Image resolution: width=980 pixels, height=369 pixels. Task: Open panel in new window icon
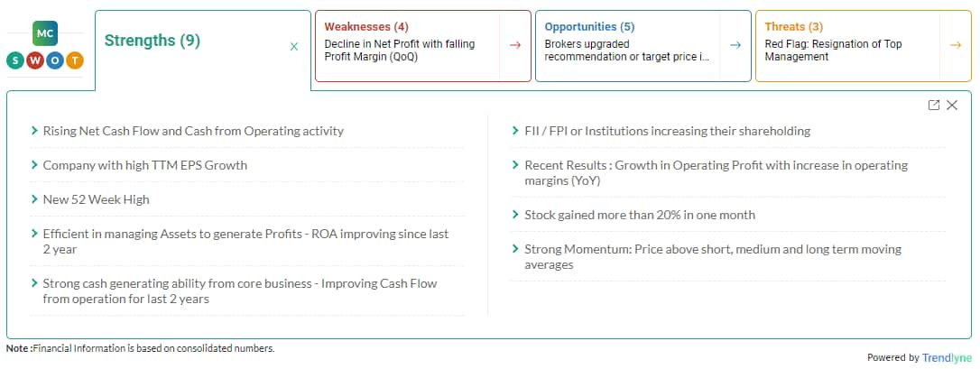coord(934,105)
